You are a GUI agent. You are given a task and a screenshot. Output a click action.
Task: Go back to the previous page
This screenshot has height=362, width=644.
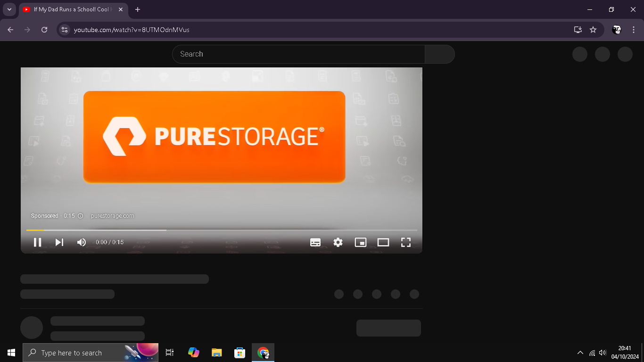click(x=10, y=30)
